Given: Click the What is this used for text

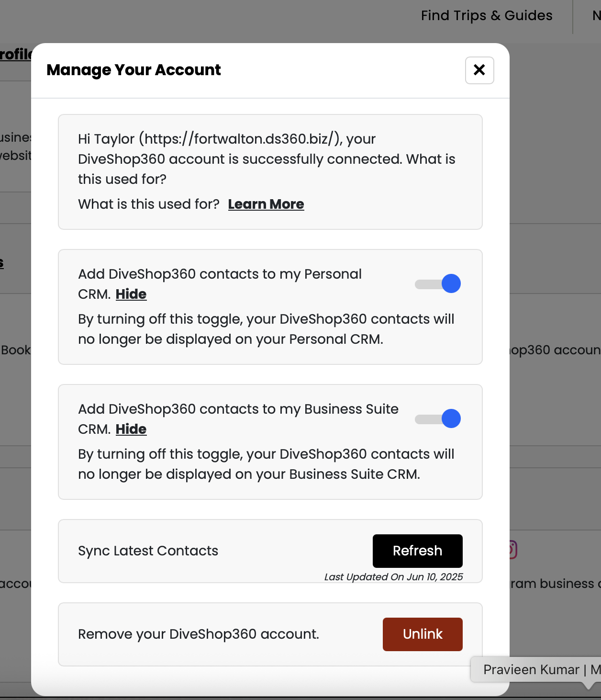Looking at the screenshot, I should 148,204.
